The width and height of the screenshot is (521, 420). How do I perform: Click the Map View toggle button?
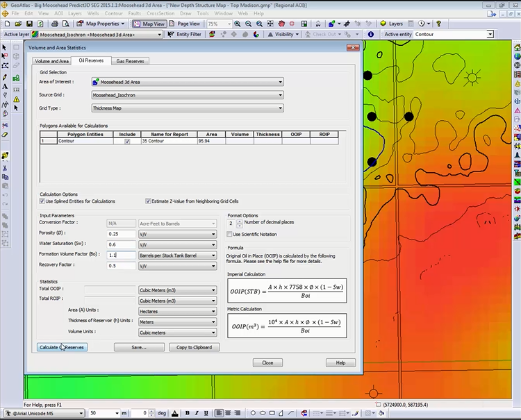(149, 24)
